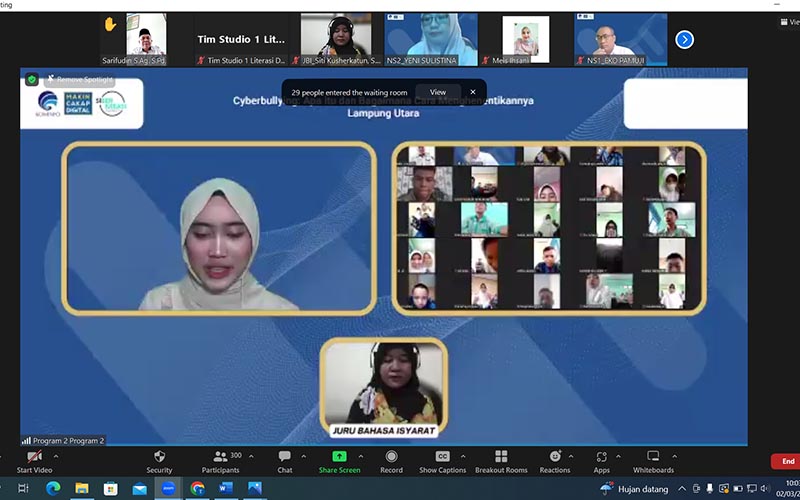Viewport: 800px width, 500px height.
Task: Open Microsoft Store from the taskbar
Action: [111, 488]
